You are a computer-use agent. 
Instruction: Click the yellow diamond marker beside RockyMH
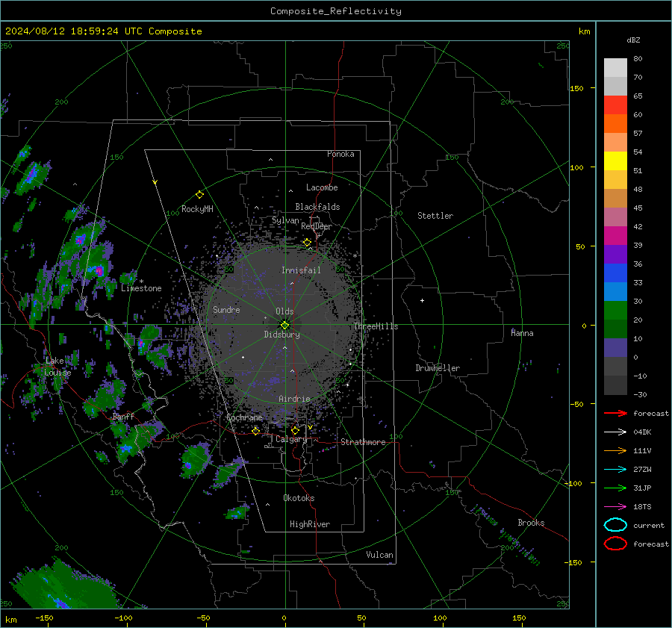point(199,195)
